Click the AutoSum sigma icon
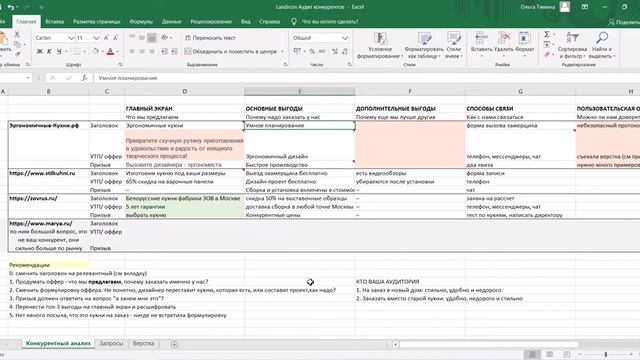640x360 pixels. [x=547, y=34]
